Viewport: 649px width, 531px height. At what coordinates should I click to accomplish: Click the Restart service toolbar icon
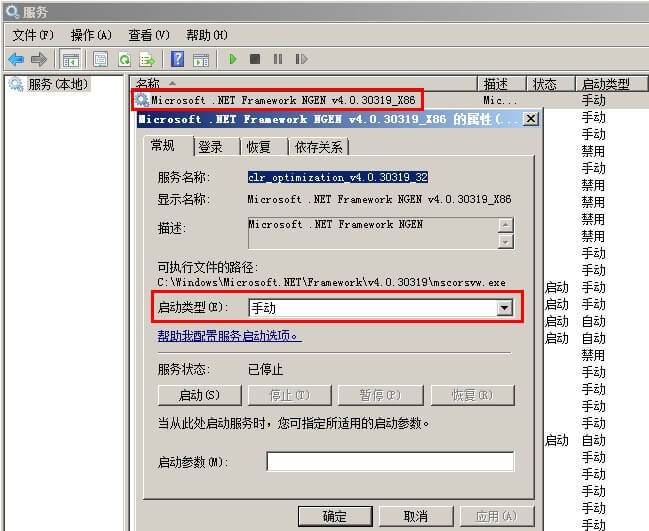299,59
